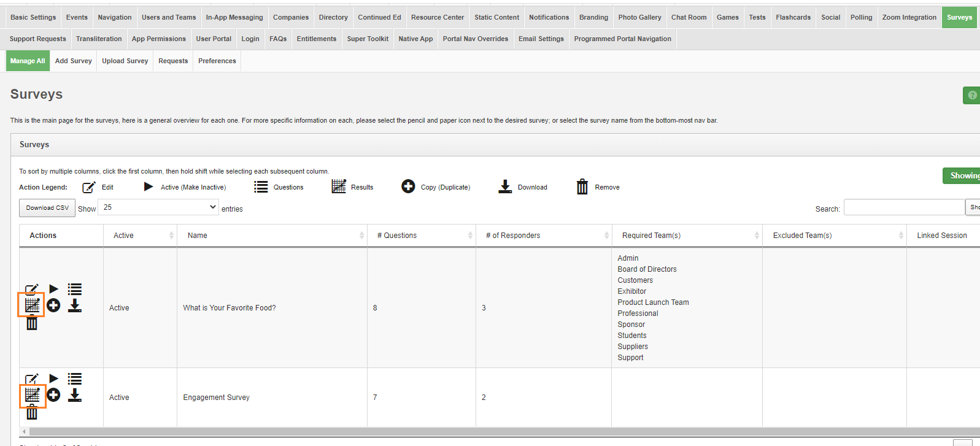980x446 pixels.
Task: Duplicate the Engagement Survey with copy icon
Action: [x=53, y=395]
